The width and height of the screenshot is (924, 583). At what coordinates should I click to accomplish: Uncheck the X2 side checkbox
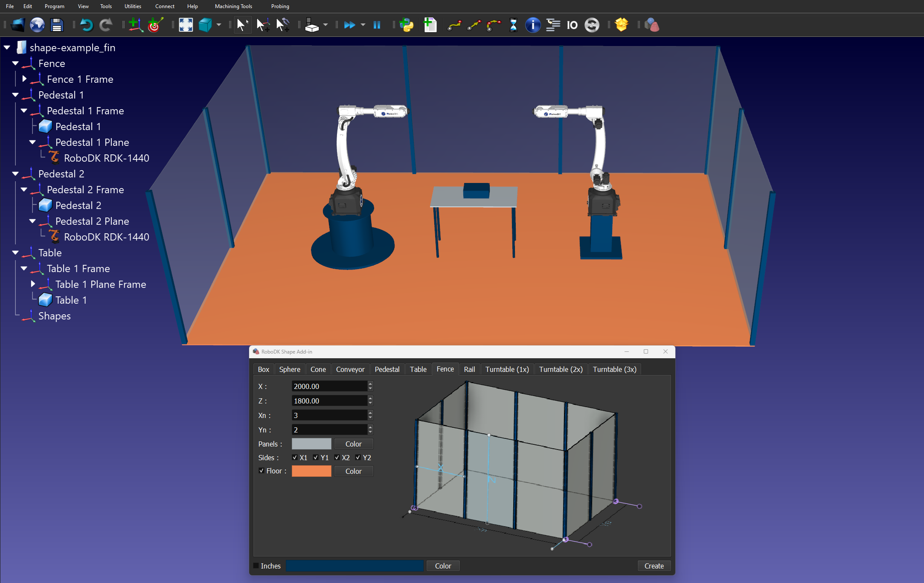337,457
